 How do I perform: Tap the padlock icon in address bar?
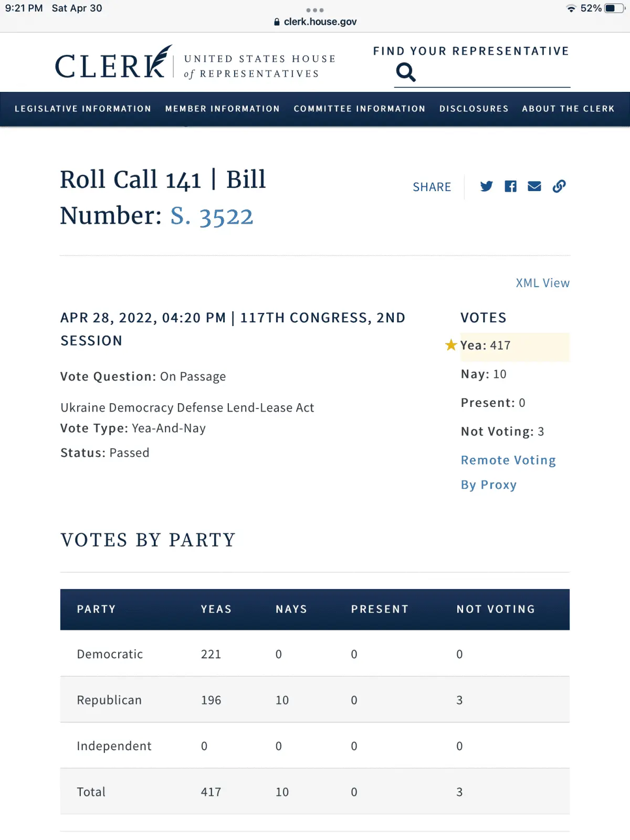pos(277,22)
